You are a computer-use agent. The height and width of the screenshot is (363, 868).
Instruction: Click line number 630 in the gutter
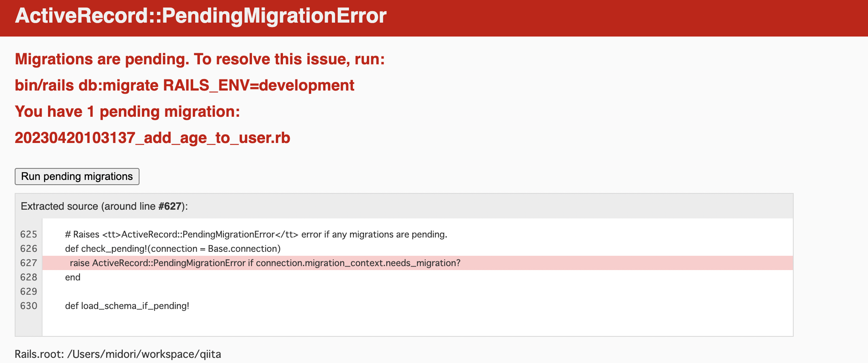tap(29, 306)
